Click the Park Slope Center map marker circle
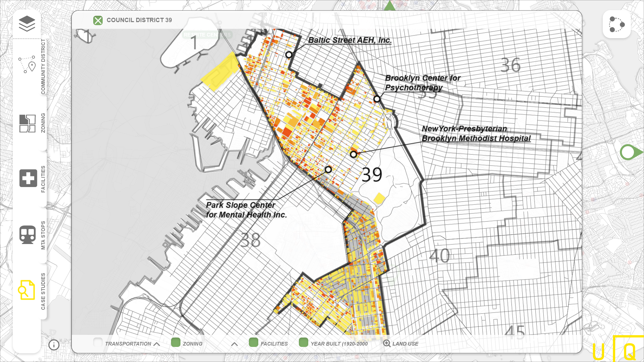 (x=328, y=170)
